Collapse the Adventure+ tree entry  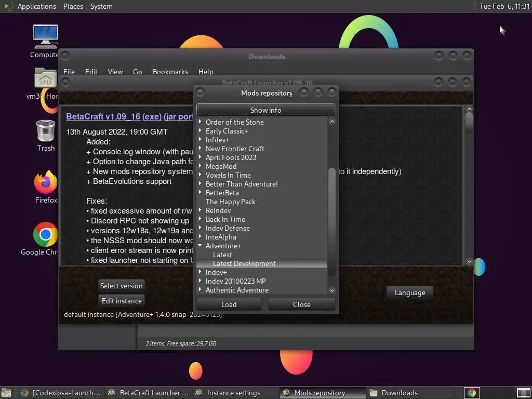coord(200,245)
